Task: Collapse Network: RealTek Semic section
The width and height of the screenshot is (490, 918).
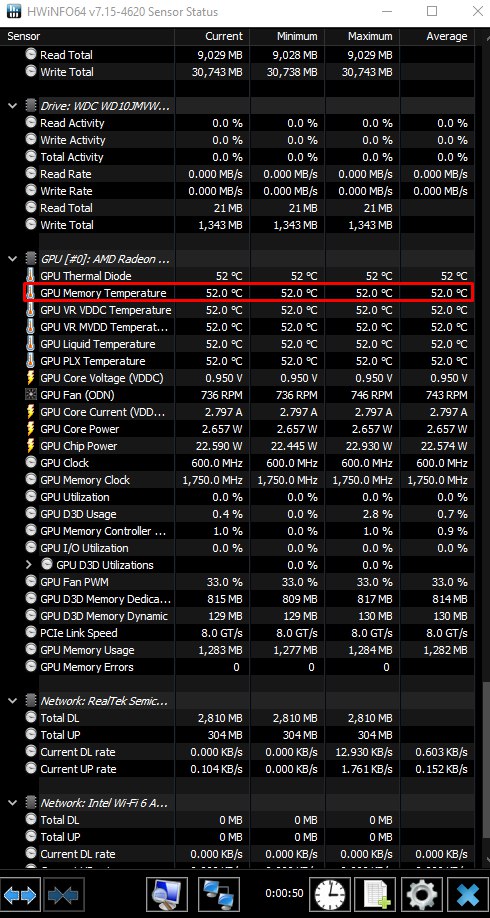Action: pos(12,701)
